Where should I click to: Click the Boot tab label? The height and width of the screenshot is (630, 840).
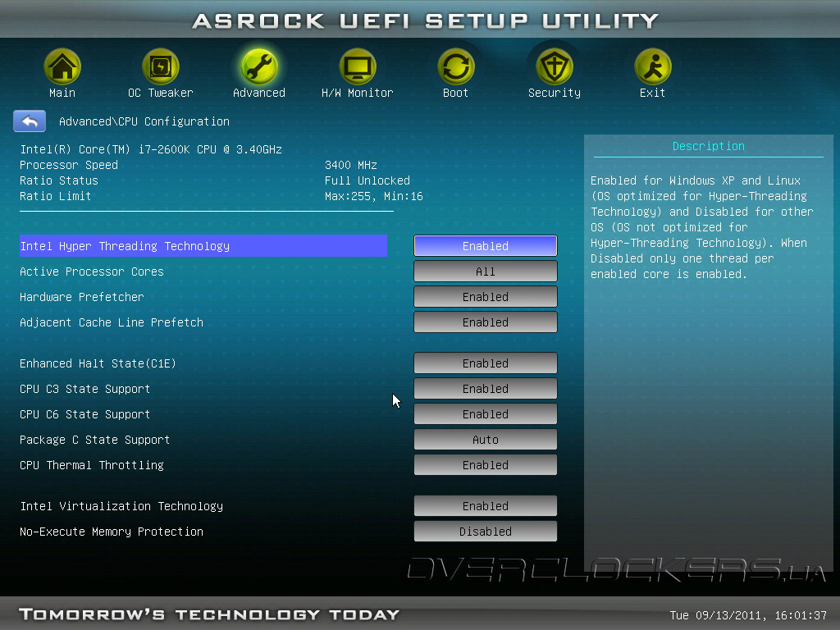click(x=456, y=93)
